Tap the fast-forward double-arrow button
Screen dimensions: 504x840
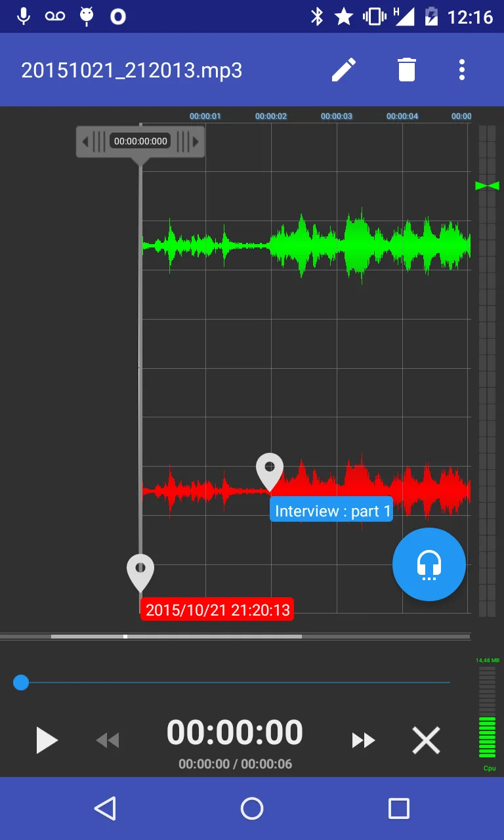[364, 740]
